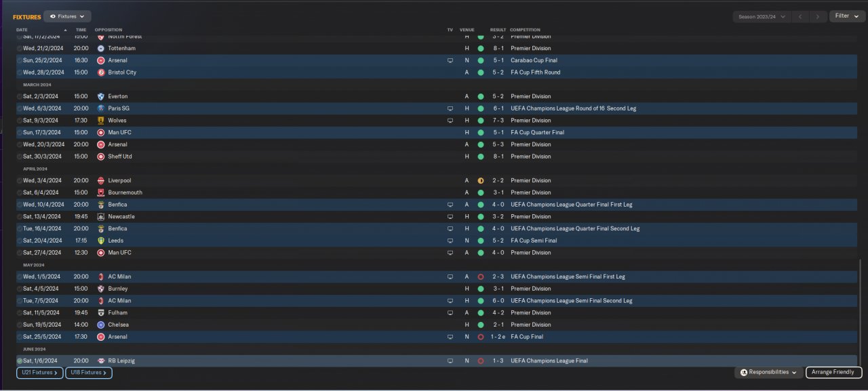Click the red loss indicator for FA Cup Final

point(481,337)
